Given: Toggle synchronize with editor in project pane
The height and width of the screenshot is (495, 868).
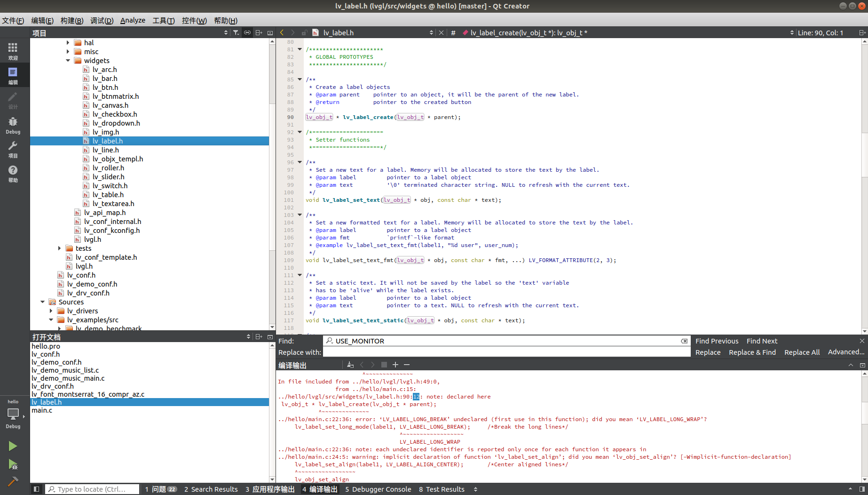Looking at the screenshot, I should point(247,32).
